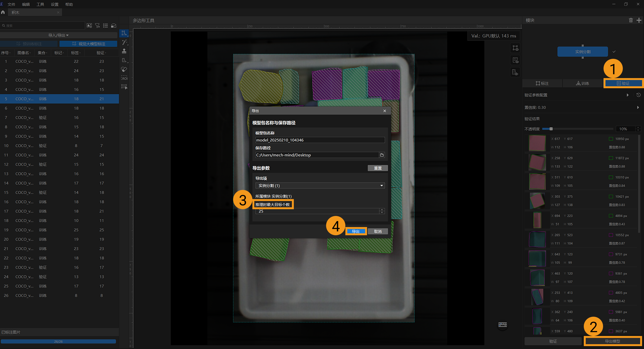Switch to the 训练 tab
Screen dimensions: 644x349
coord(583,83)
